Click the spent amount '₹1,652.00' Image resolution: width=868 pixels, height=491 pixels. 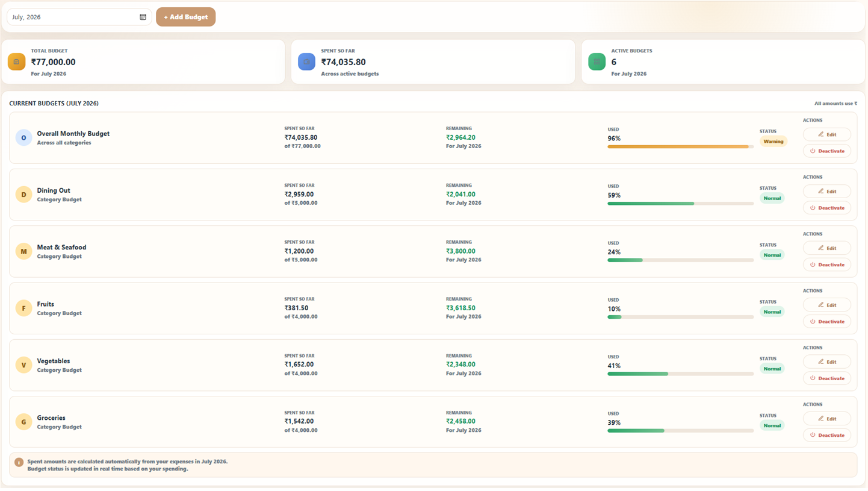point(299,364)
